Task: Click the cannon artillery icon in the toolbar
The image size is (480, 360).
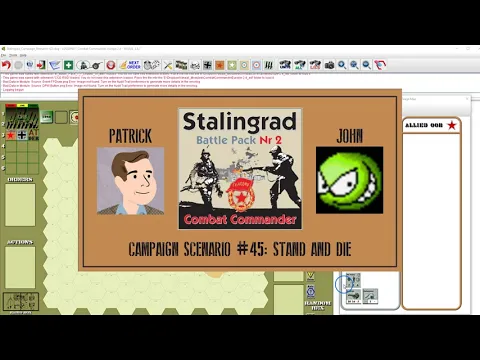Action: point(97,65)
